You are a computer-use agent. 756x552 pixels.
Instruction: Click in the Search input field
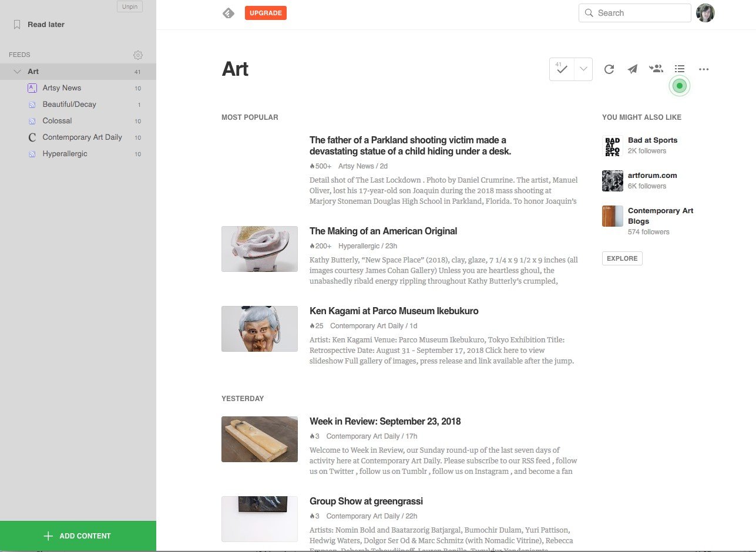(x=634, y=13)
